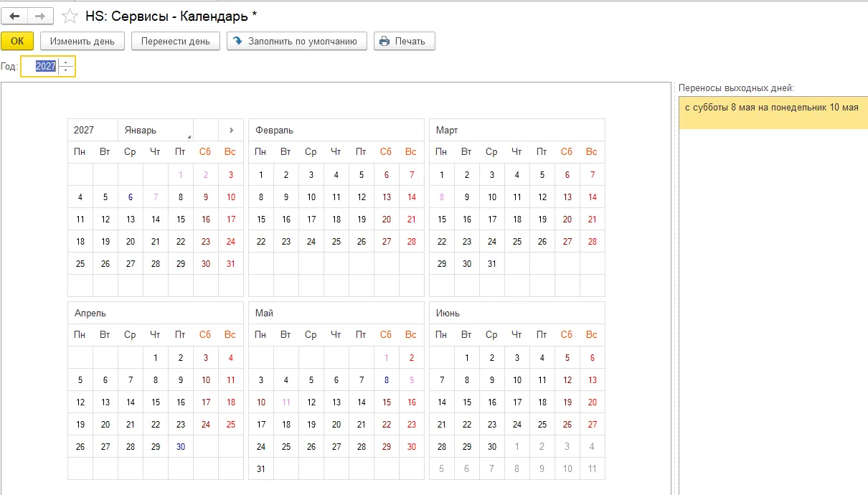Select February 23 in the calendar
This screenshot has height=495, width=868.
(x=286, y=242)
